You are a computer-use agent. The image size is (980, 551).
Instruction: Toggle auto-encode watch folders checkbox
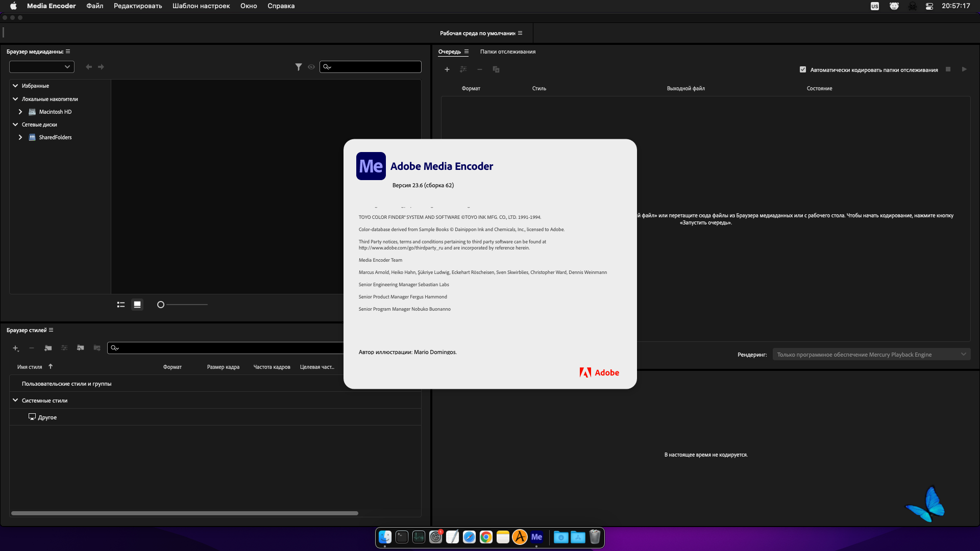(x=803, y=70)
